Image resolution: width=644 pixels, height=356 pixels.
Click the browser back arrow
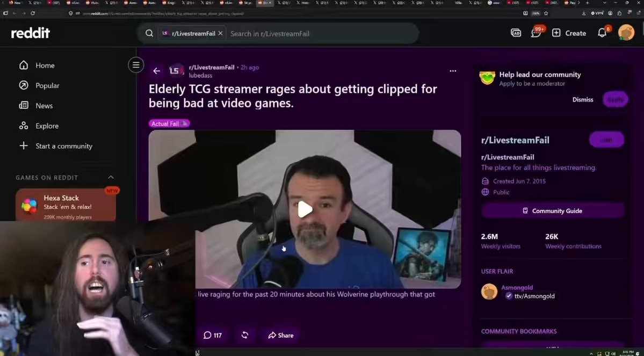tap(15, 13)
